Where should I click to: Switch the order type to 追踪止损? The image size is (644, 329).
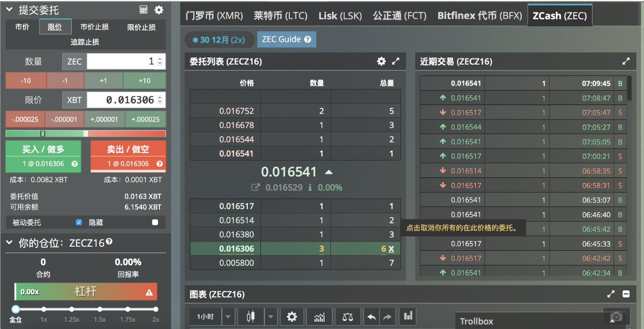[x=85, y=42]
